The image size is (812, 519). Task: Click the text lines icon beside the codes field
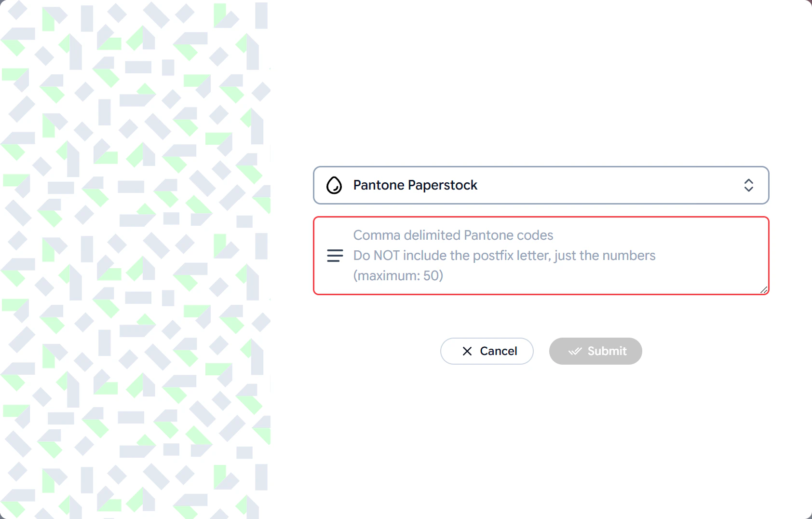coord(335,256)
